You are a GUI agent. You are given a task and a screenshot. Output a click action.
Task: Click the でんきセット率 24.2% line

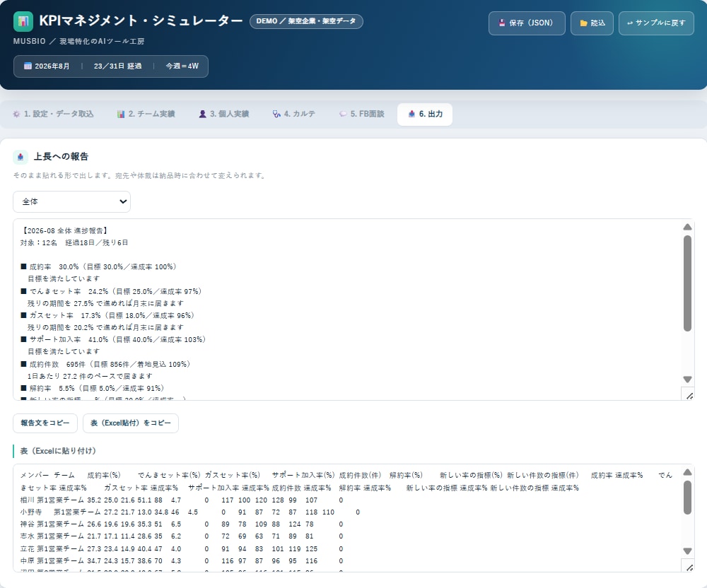[111, 291]
